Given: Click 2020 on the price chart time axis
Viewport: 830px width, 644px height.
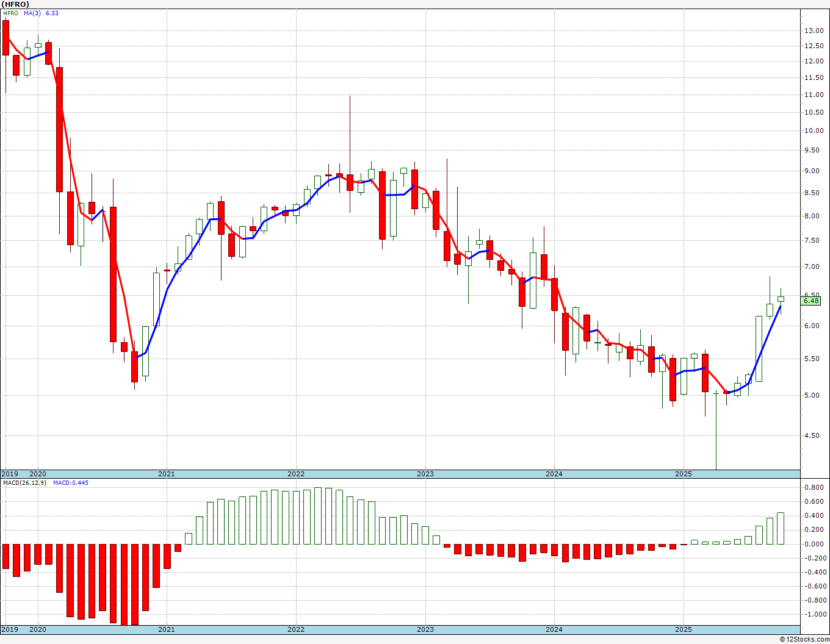Looking at the screenshot, I should (38, 474).
